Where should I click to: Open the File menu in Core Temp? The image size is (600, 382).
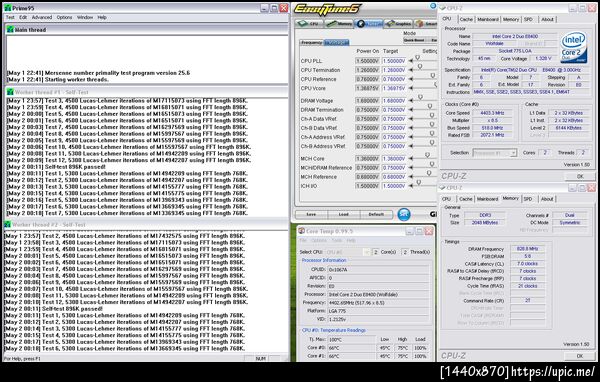point(303,240)
